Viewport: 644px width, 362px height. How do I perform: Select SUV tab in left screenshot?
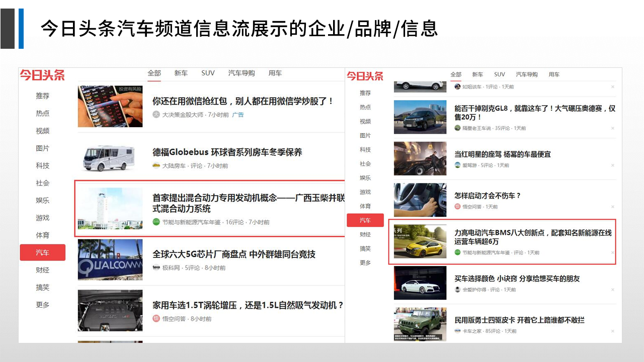[208, 73]
